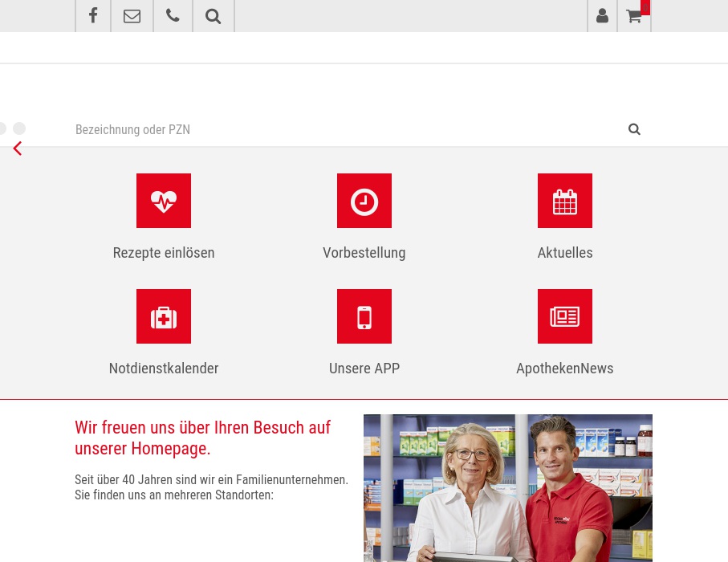
Task: Open Vorbestellung via the clock icon
Action: (364, 201)
